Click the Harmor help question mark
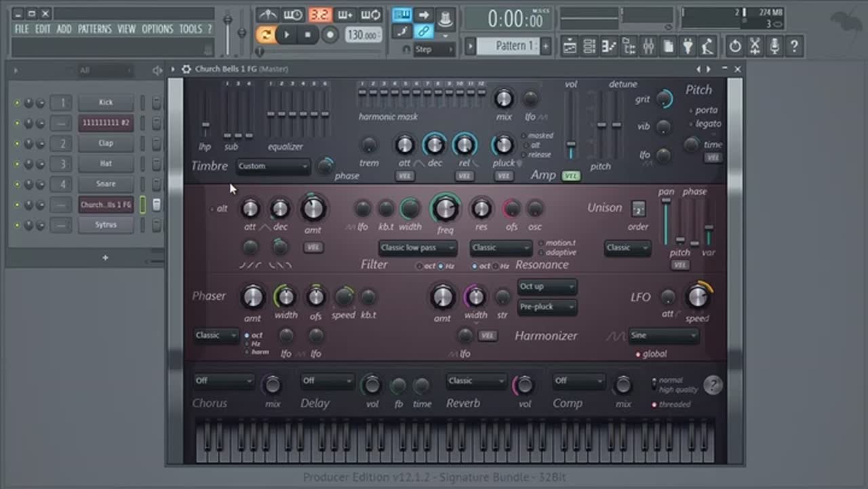Screen dimensions: 868x489 point(712,385)
